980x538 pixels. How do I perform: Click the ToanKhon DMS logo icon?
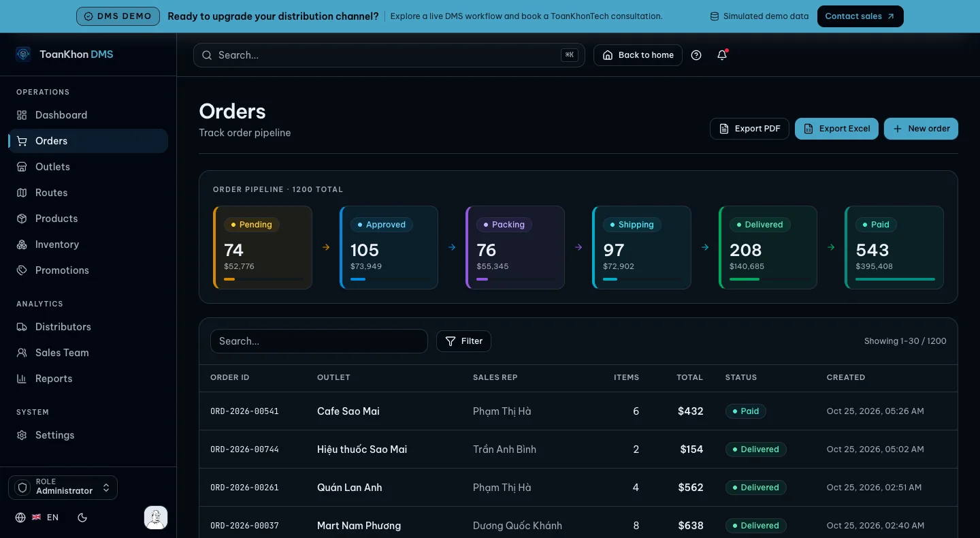click(x=23, y=54)
